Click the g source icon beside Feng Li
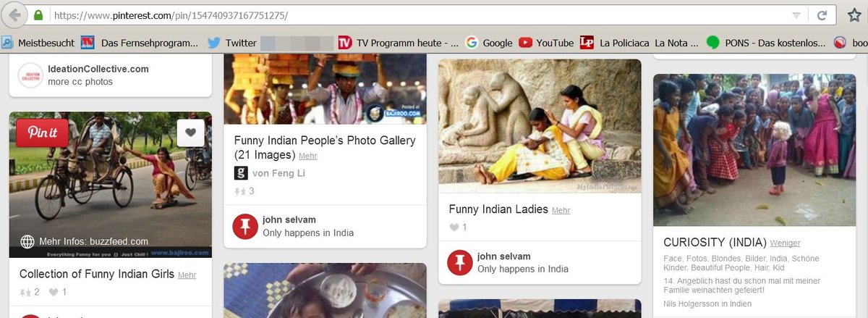Screen dimensions: 868x318 (241, 173)
